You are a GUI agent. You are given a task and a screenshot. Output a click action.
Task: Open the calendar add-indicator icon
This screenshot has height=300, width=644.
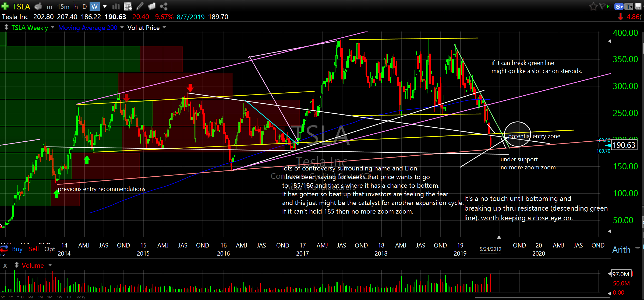(128, 6)
